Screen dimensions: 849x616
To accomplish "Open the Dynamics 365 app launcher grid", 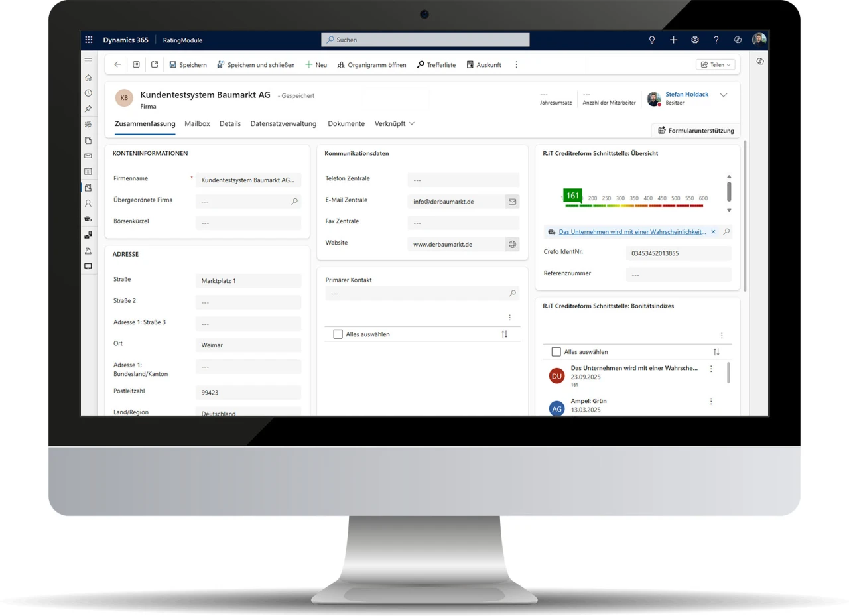I will 89,40.
